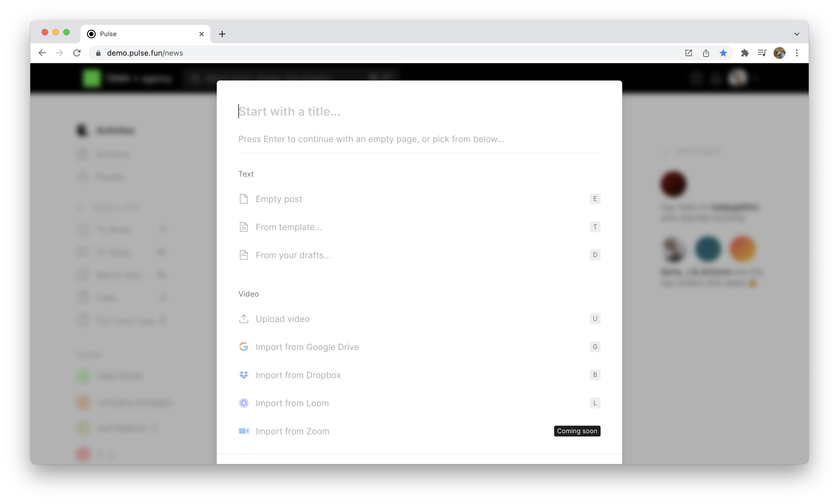Click the From template icon
This screenshot has height=504, width=839.
[244, 227]
